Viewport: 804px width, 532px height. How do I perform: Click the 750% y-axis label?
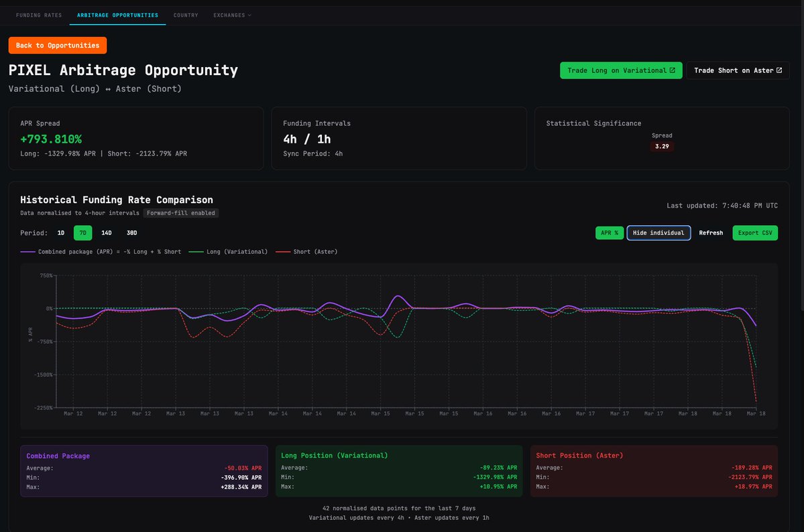[x=46, y=276]
